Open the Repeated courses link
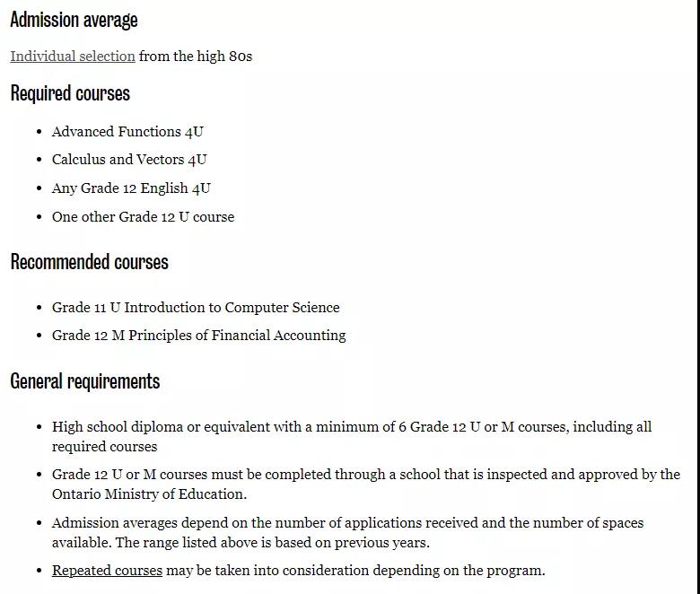Screen dimensions: 700x594 click(107, 571)
